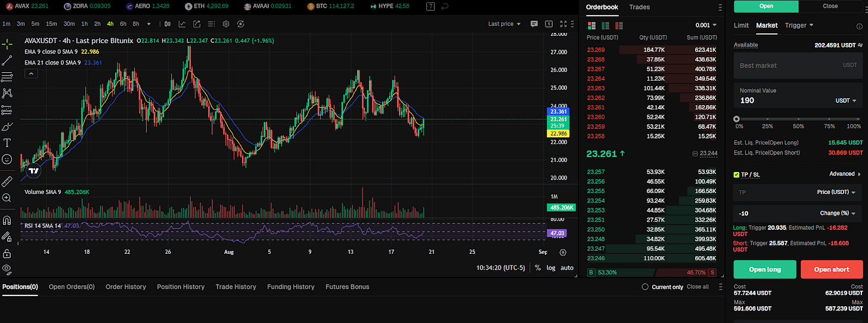Click the Open short button
Viewport: 868px width, 323px height.
click(x=832, y=269)
